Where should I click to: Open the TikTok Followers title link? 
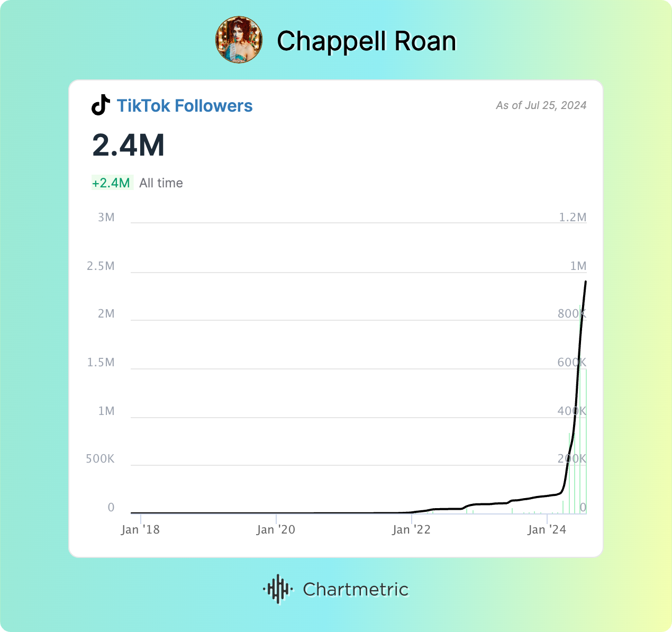pyautogui.click(x=185, y=106)
